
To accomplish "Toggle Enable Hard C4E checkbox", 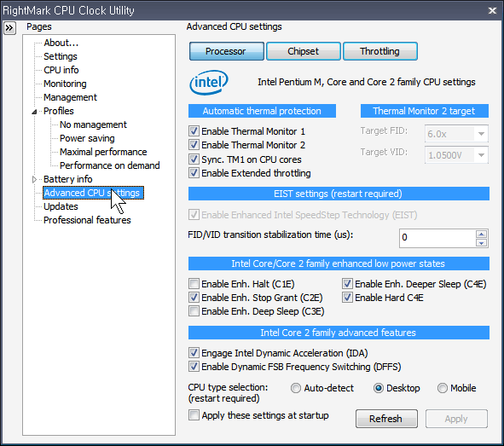I will click(x=347, y=298).
